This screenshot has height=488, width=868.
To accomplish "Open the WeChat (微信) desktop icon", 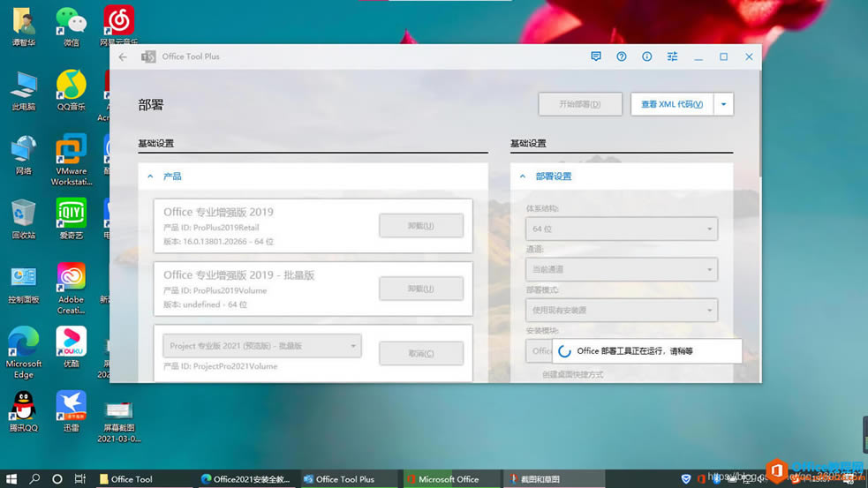I will (72, 22).
